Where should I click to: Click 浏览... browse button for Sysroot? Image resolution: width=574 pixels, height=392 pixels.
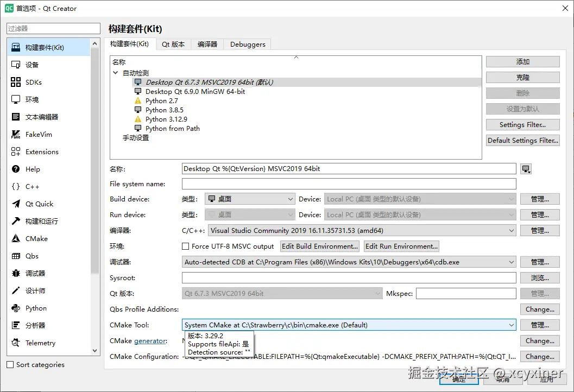(x=540, y=278)
